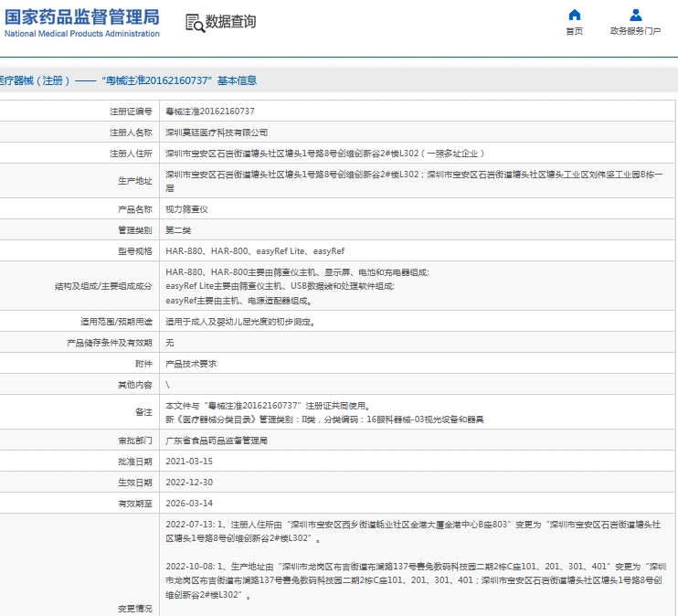Image resolution: width=678 pixels, height=616 pixels.
Task: Click approval date 2021-03-15
Action: [x=189, y=462]
